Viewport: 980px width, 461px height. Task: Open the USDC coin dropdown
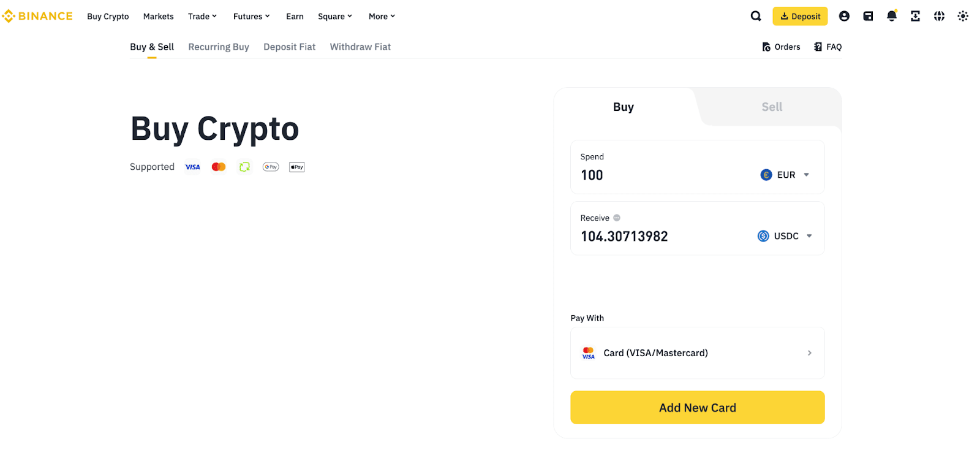point(785,236)
